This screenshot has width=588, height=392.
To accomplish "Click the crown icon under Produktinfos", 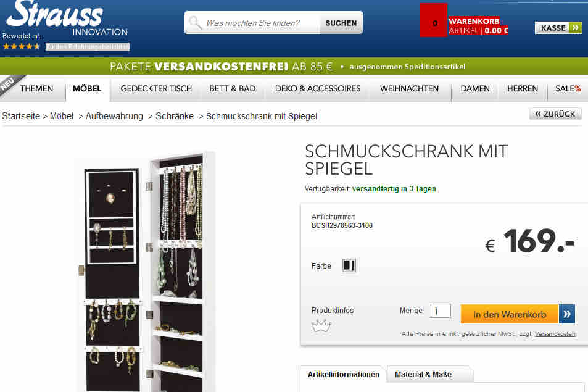I will 321,326.
